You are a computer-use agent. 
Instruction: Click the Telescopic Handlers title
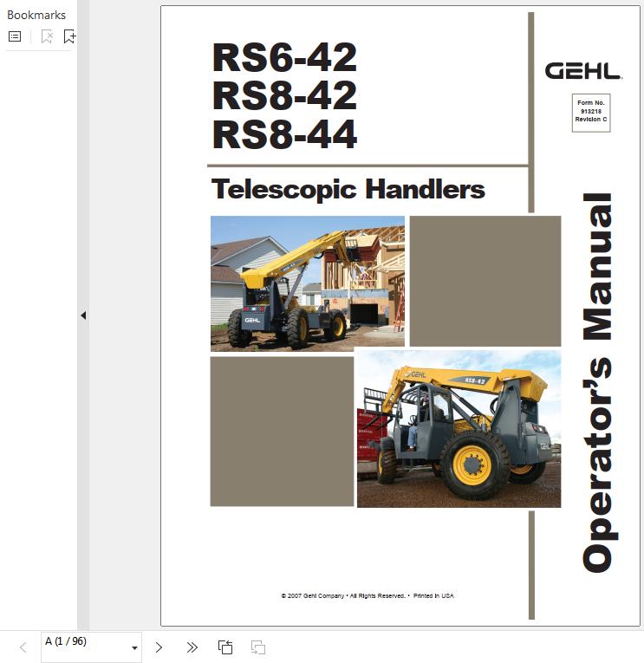(x=348, y=189)
